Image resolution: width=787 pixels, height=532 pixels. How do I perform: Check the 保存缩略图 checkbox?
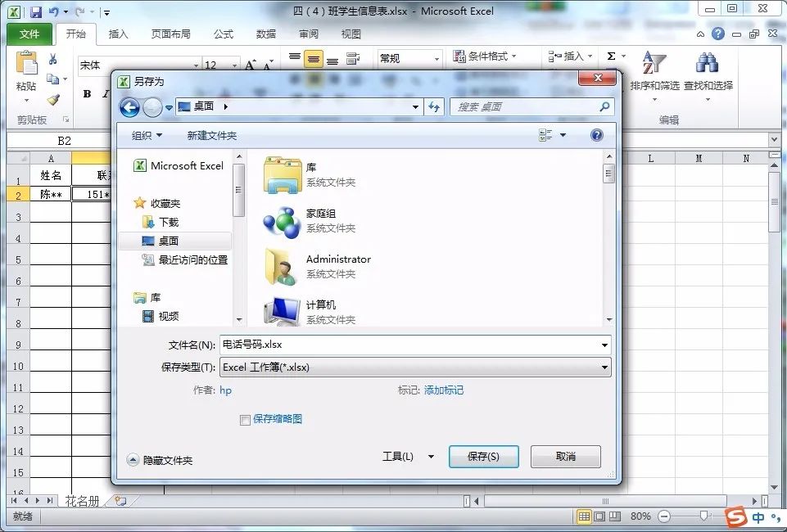245,420
